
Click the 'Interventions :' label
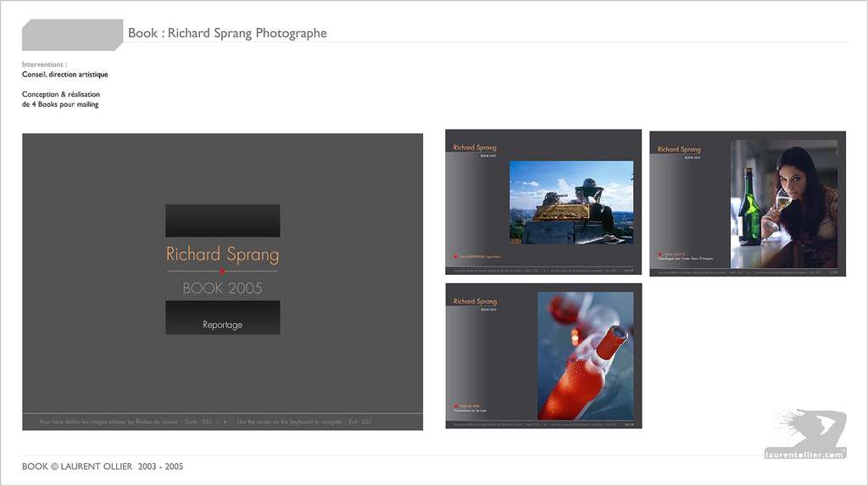tap(45, 64)
